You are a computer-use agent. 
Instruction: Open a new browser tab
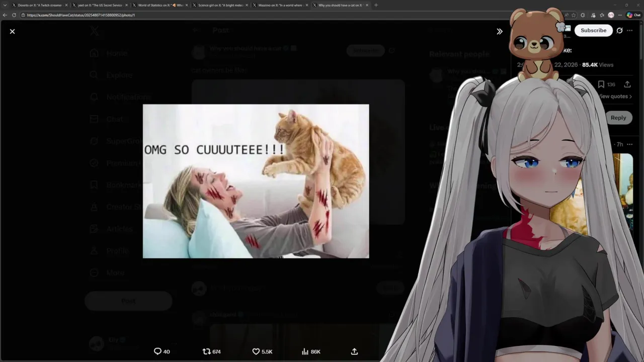pyautogui.click(x=376, y=5)
